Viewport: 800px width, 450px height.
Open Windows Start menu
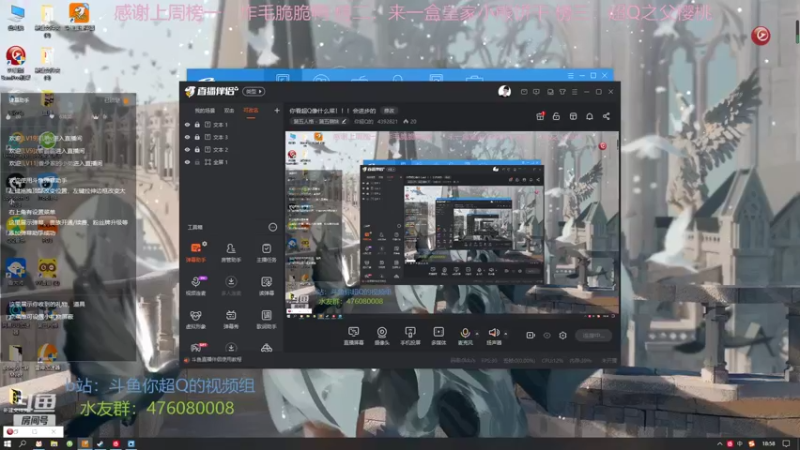pos(7,444)
